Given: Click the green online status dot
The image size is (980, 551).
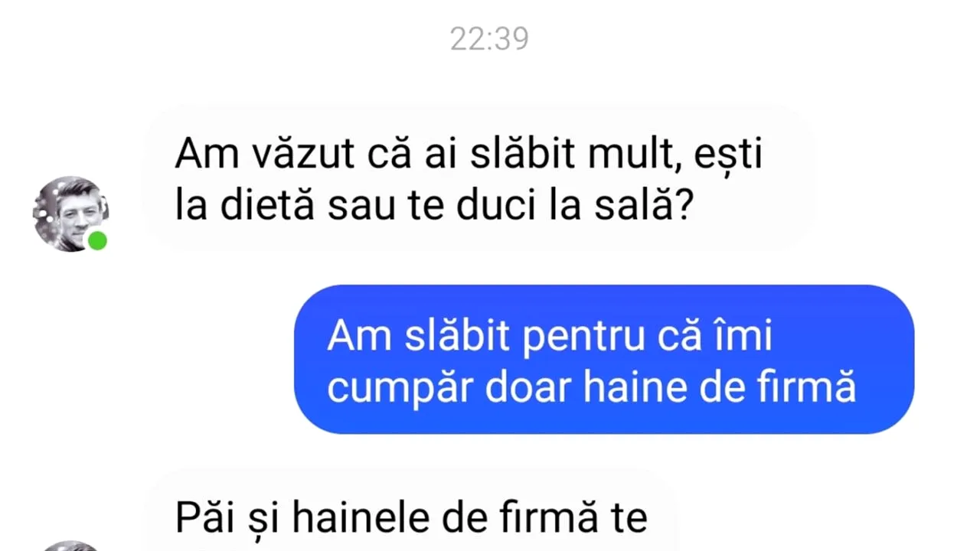Looking at the screenshot, I should point(97,240).
